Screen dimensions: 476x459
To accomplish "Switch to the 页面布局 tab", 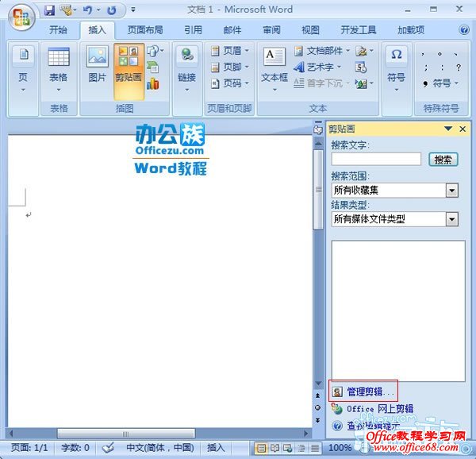I will [145, 30].
